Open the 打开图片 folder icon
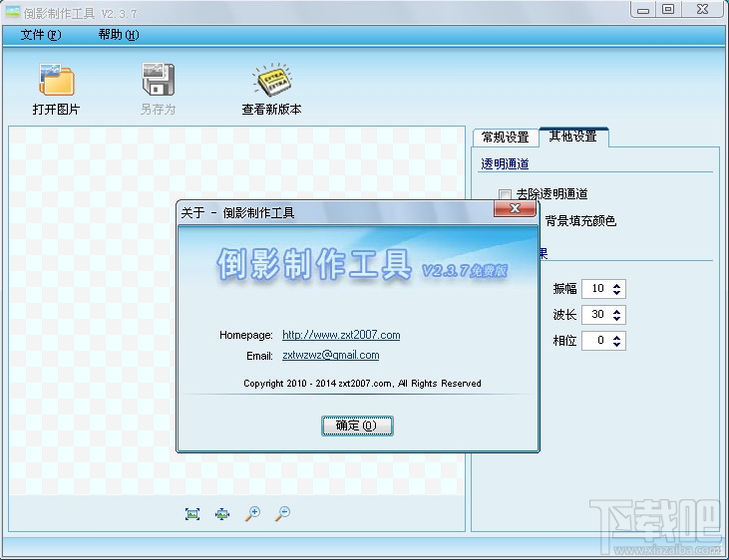 [x=56, y=80]
